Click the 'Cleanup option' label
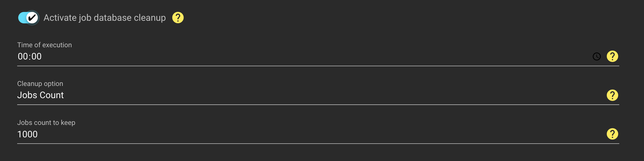Screen dimensions: 644x161 pos(40,84)
